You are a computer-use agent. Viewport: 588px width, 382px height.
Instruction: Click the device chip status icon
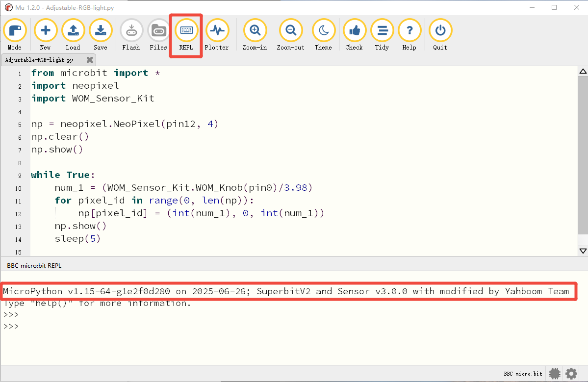coord(555,373)
